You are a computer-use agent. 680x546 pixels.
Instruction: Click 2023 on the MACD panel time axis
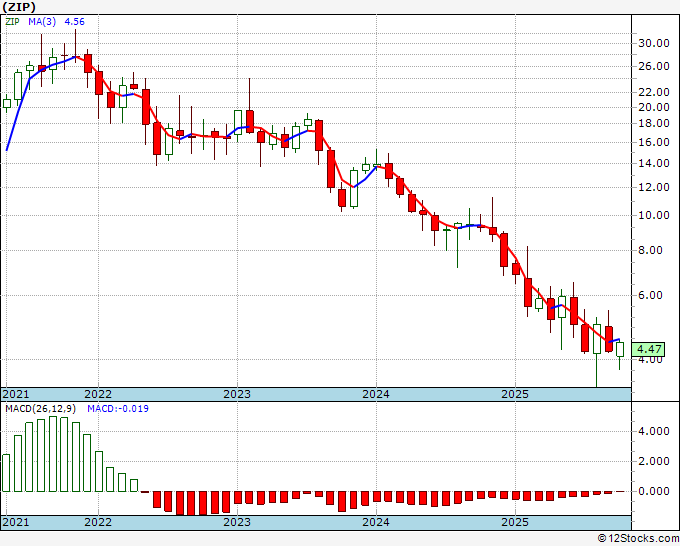pos(237,522)
